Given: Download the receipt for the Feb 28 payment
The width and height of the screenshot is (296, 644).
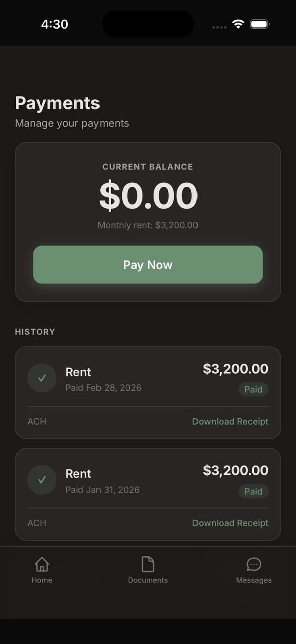Looking at the screenshot, I should pyautogui.click(x=230, y=421).
